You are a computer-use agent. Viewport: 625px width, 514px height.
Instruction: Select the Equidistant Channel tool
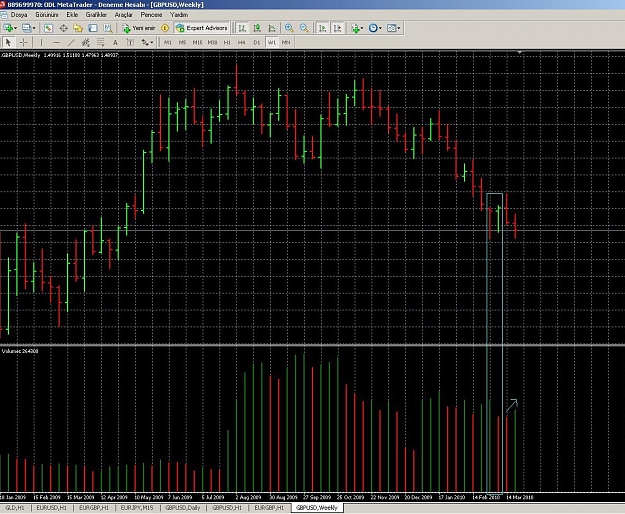pos(86,42)
